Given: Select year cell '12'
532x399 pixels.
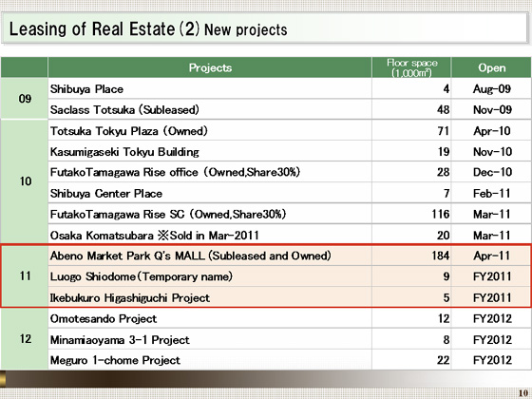Looking at the screenshot, I should 24,338.
